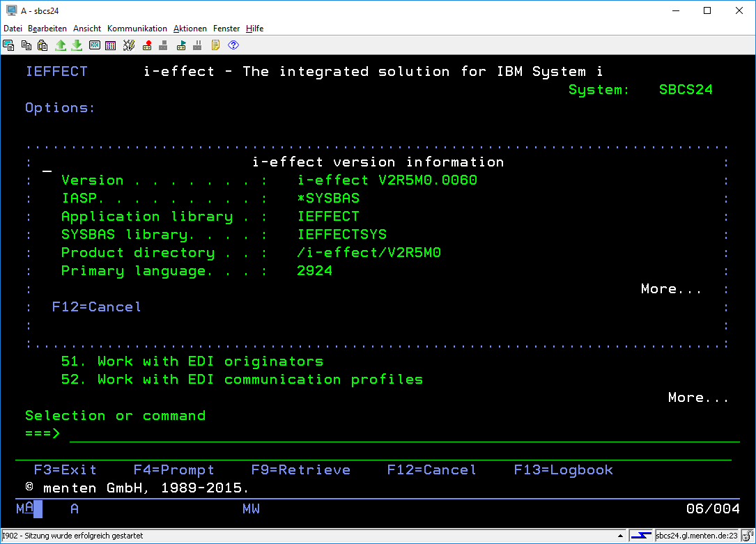
Task: Click the SYSBAS library value IEFFECTSYS
Action: click(342, 235)
